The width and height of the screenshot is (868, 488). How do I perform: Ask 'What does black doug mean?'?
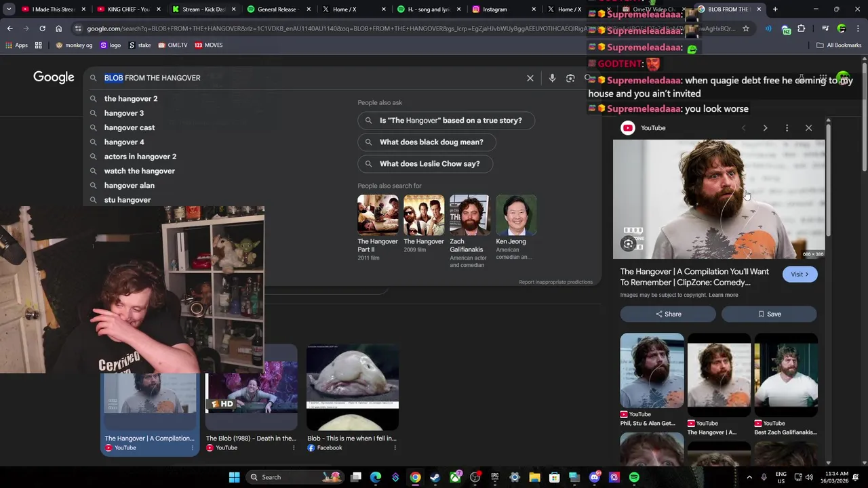click(x=427, y=142)
